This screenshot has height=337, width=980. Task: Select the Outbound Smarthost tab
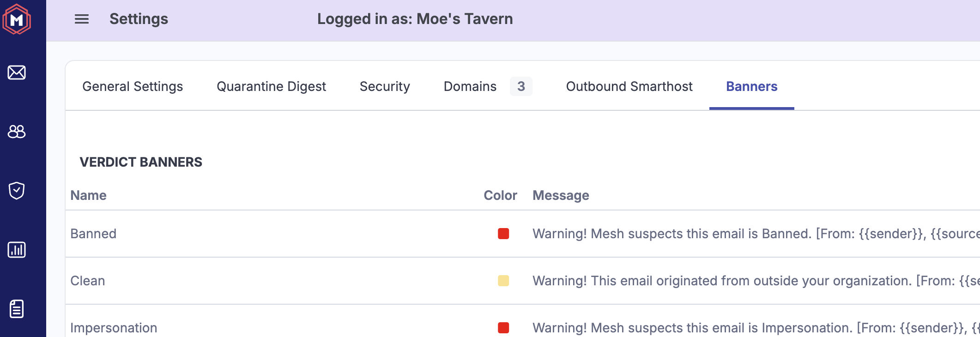click(629, 86)
